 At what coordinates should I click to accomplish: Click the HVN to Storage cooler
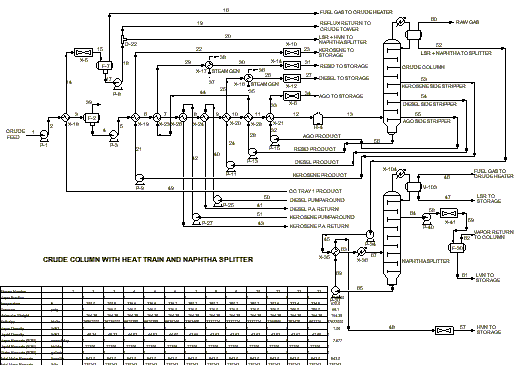coord(444,331)
